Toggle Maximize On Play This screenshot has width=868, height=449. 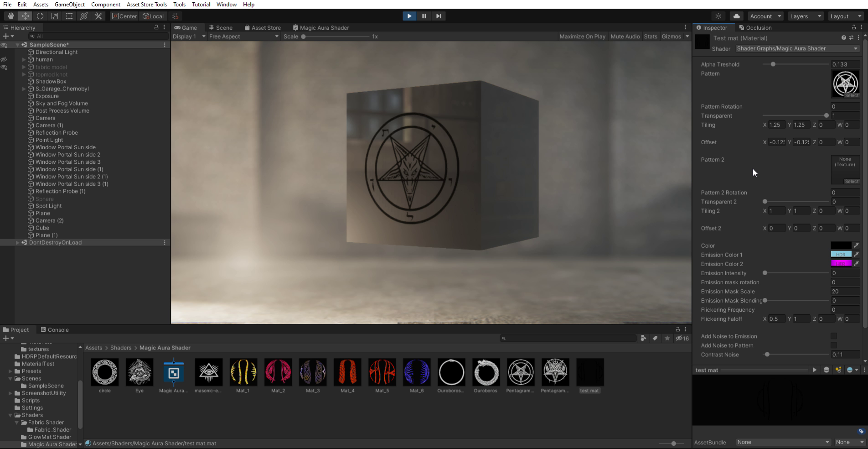click(582, 37)
